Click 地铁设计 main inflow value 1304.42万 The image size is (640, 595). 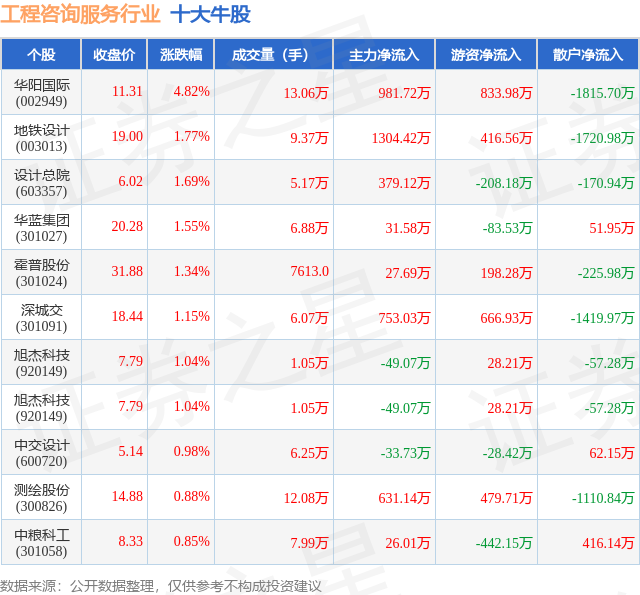pyautogui.click(x=401, y=138)
